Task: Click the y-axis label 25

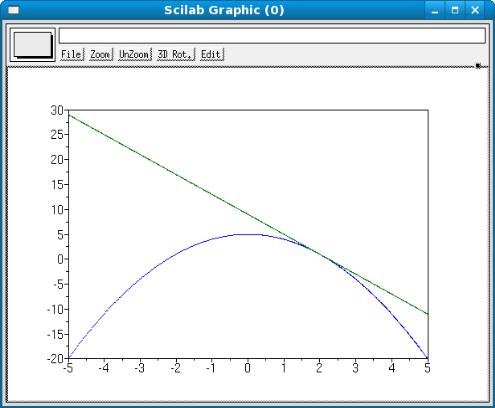Action: coord(57,135)
